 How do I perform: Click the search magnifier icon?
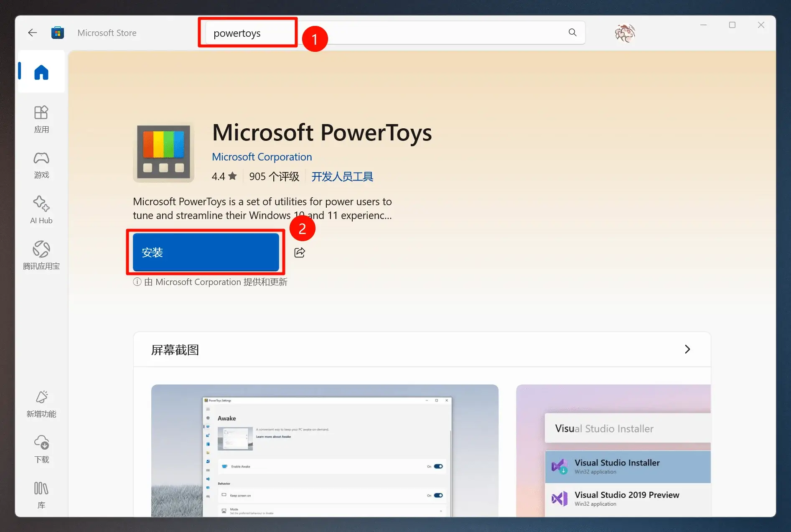pyautogui.click(x=572, y=33)
